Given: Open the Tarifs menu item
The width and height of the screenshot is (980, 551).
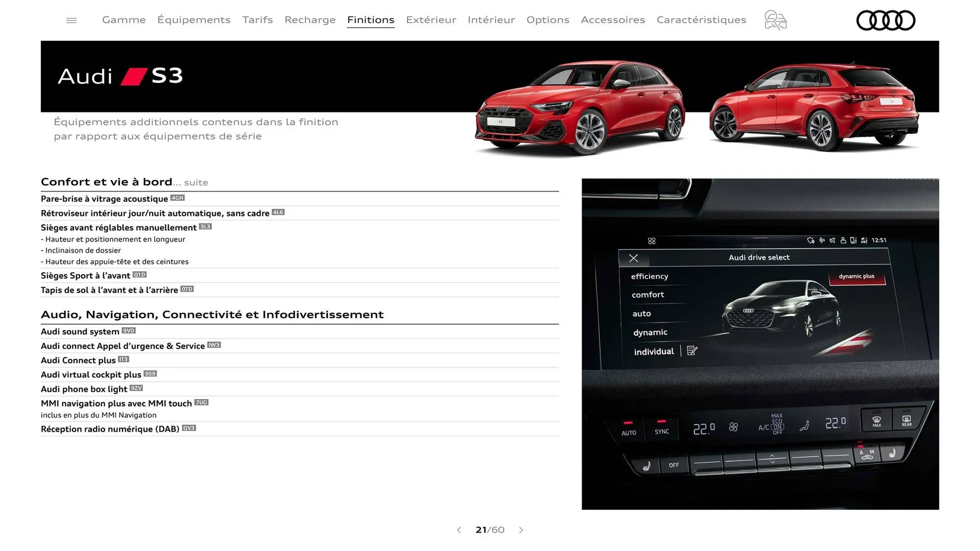Looking at the screenshot, I should tap(257, 19).
